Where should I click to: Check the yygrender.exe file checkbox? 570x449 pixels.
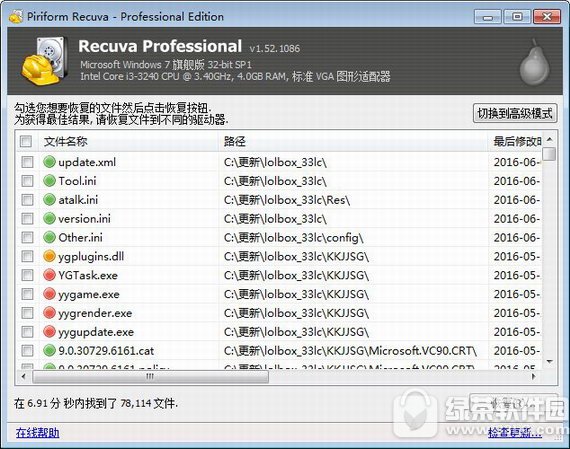[x=27, y=313]
